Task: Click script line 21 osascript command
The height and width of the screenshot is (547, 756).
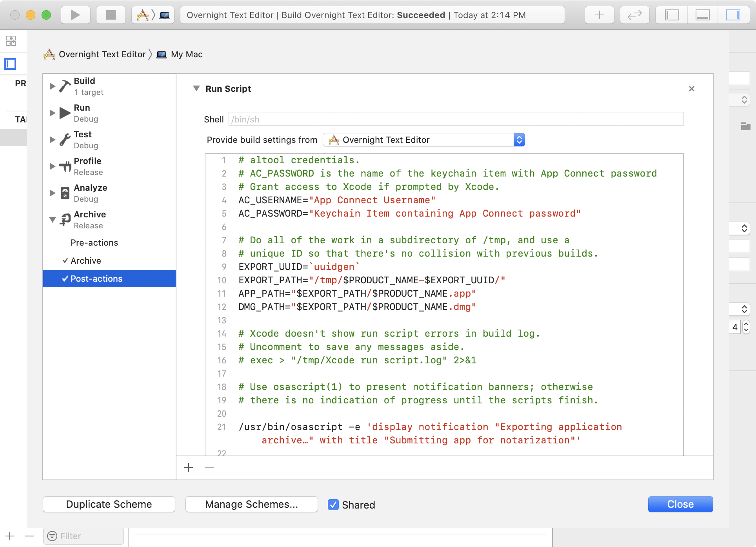Action: click(x=430, y=434)
